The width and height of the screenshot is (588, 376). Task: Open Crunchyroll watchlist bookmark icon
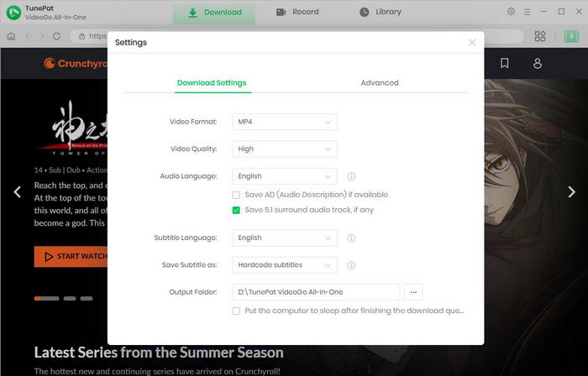tap(505, 63)
